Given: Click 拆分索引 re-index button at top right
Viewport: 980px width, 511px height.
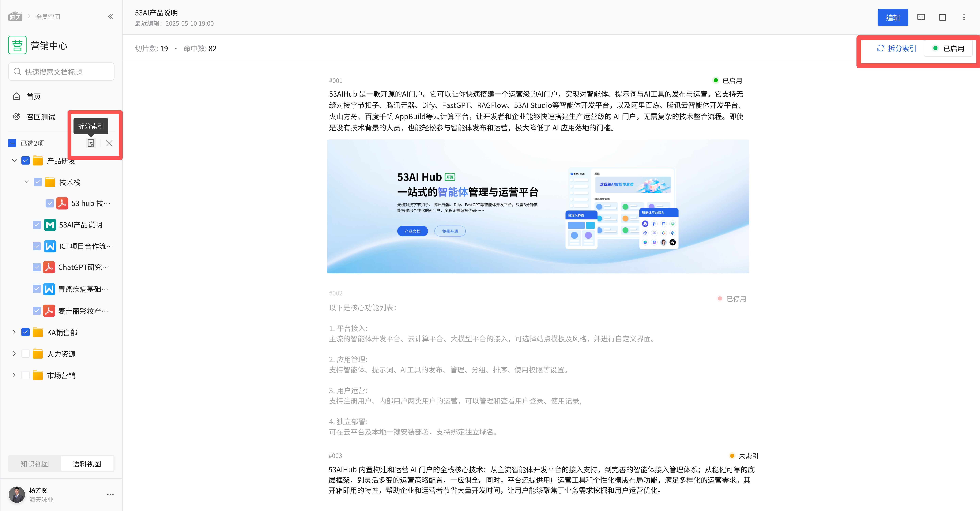Looking at the screenshot, I should [x=897, y=48].
